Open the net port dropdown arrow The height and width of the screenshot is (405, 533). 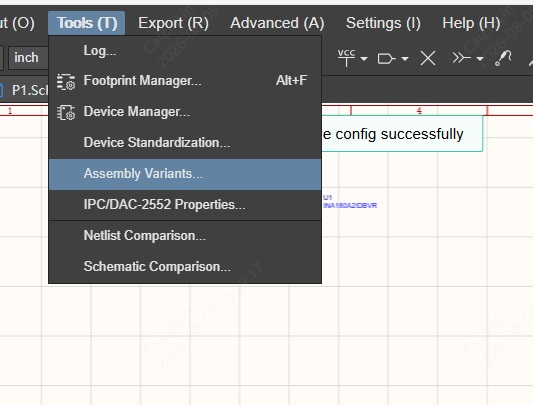pyautogui.click(x=405, y=59)
